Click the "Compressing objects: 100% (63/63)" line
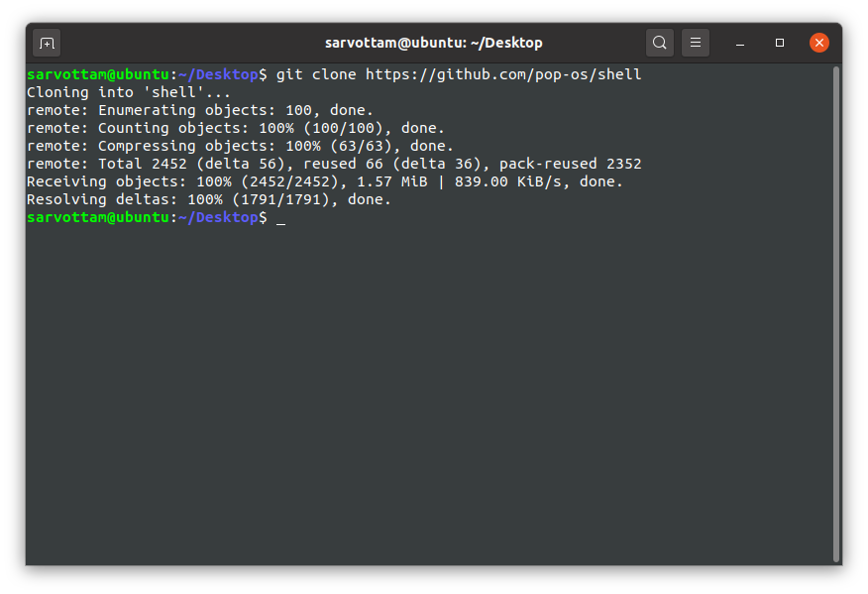 [x=240, y=146]
